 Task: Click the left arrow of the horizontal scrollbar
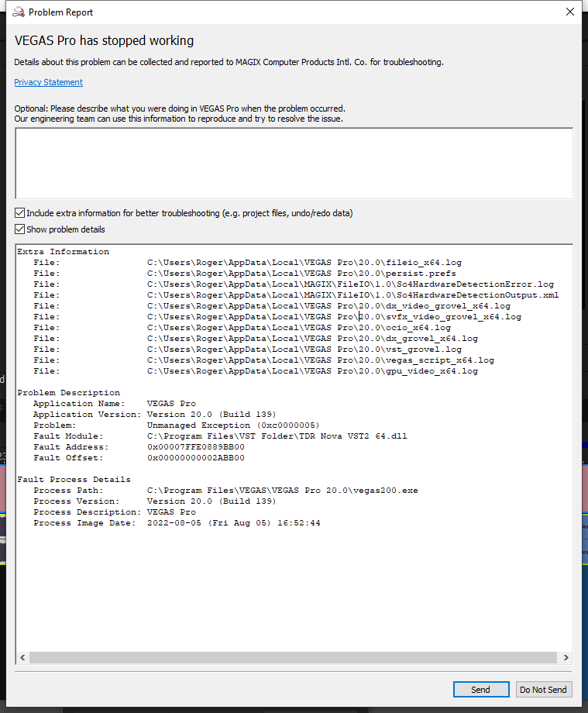point(22,657)
